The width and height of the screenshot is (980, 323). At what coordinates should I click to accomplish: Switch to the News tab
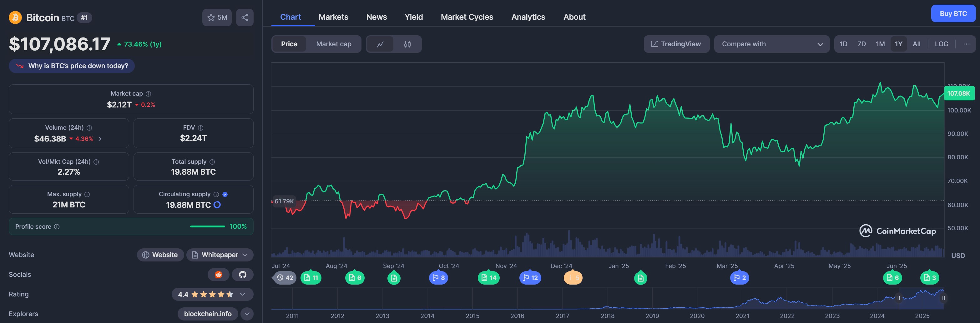[x=376, y=17]
